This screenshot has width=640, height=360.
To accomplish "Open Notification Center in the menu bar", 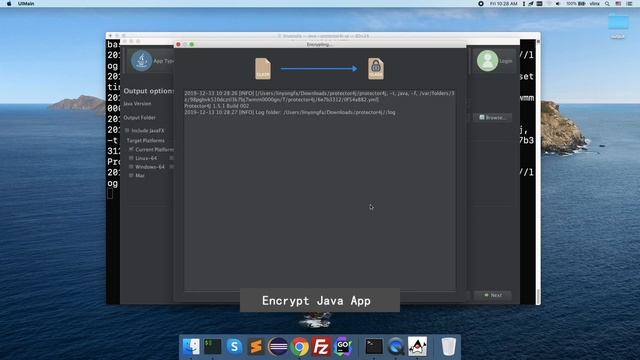I will point(629,3).
